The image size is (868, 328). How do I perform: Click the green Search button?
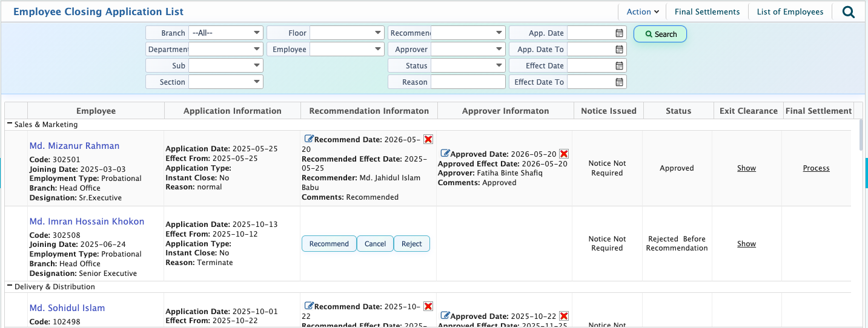(x=660, y=34)
